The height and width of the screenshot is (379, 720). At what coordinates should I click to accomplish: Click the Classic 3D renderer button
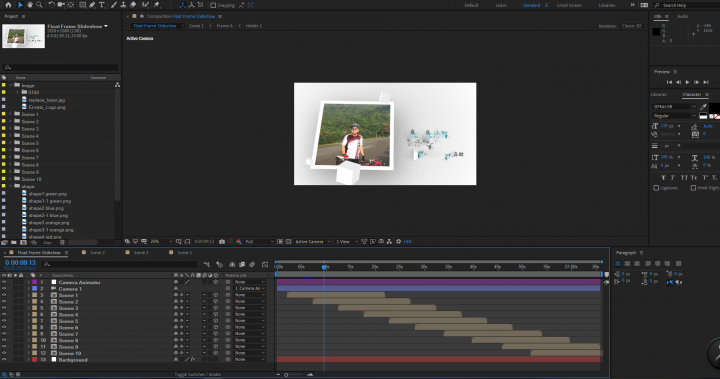631,26
